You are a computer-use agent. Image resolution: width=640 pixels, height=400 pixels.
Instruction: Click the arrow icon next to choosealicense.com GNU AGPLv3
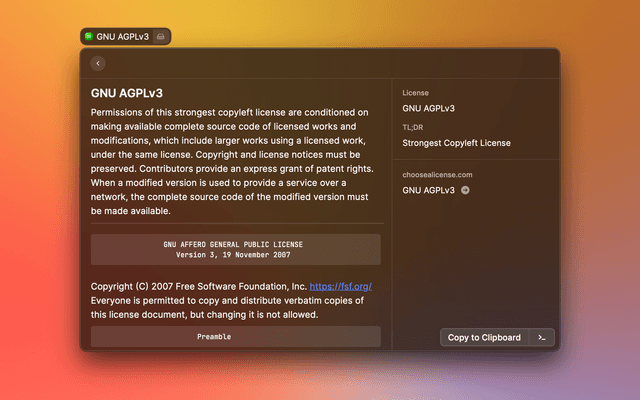(465, 190)
